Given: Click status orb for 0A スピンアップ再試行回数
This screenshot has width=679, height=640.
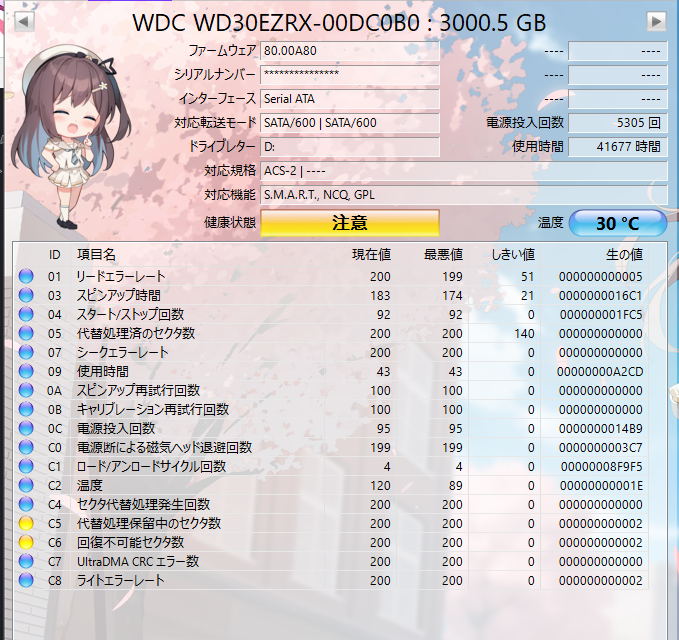Looking at the screenshot, I should tap(26, 391).
